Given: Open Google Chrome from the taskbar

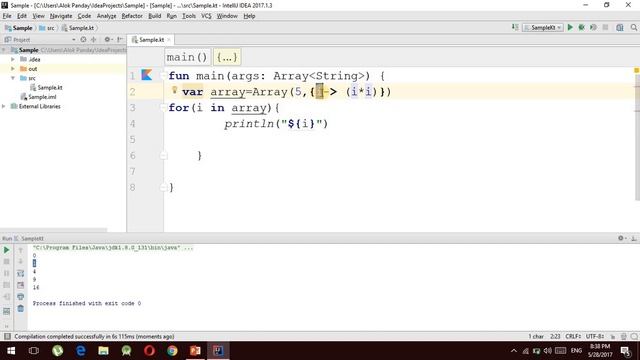Looking at the screenshot, I should (x=172, y=351).
